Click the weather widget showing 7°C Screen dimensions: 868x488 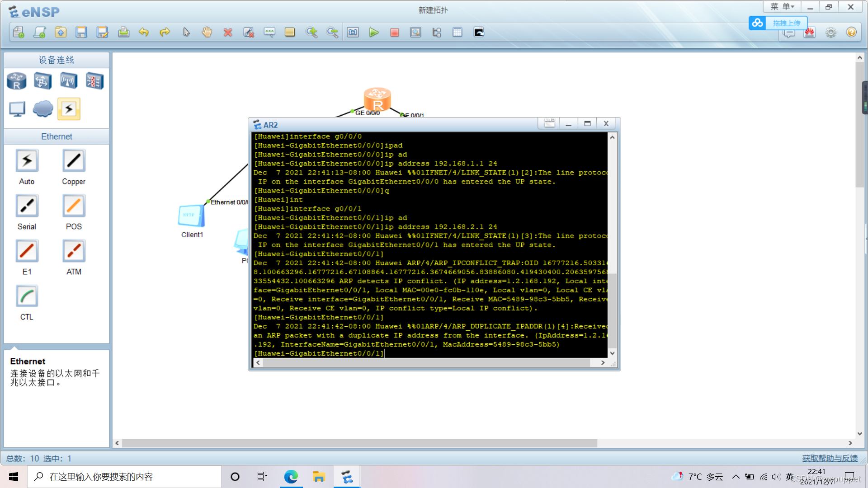click(697, 477)
